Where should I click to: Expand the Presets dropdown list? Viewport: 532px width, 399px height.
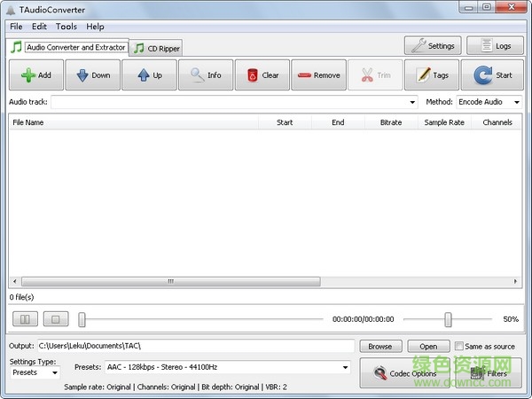[345, 367]
